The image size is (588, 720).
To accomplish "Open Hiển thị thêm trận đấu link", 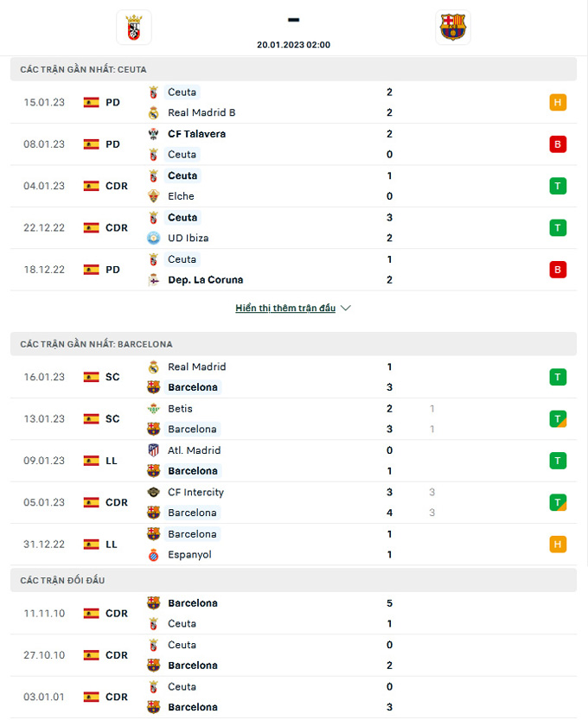I will (285, 308).
